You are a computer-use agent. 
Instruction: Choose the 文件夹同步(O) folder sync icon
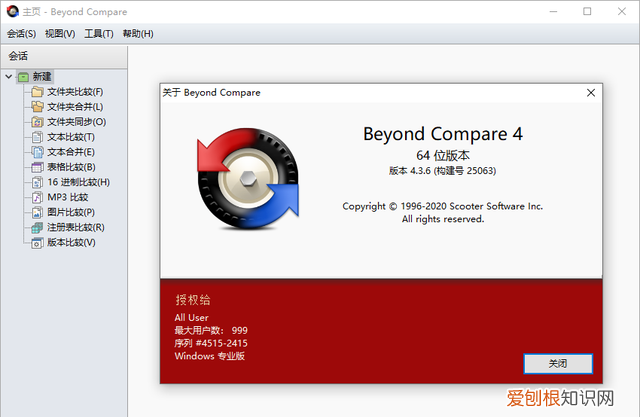coord(37,122)
